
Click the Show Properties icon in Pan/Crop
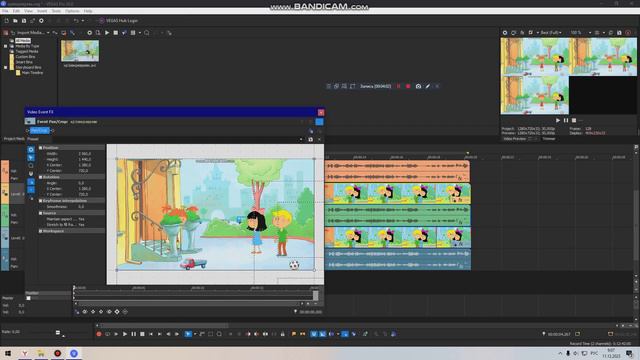tap(31, 149)
